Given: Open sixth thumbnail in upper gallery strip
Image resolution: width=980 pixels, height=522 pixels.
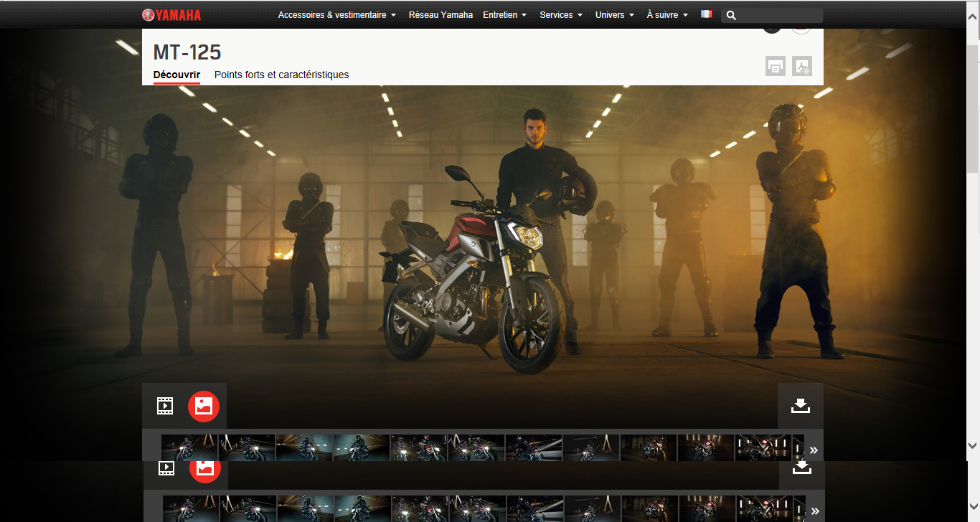Looking at the screenshot, I should [476, 447].
